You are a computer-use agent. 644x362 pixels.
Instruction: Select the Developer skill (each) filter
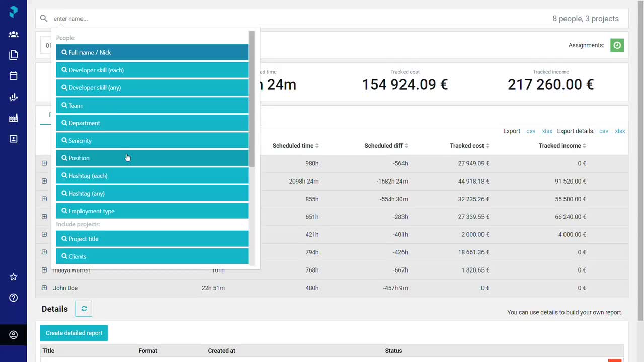152,70
